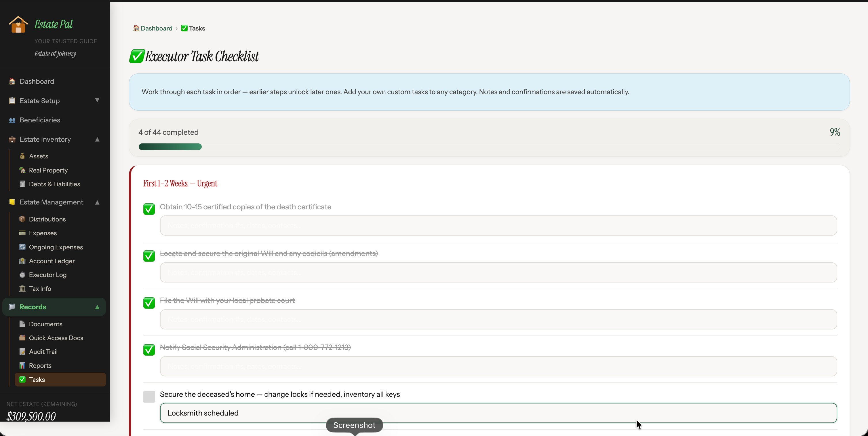Screen dimensions: 868x436
Task: Click the notes field under Social Security task
Action: (498, 366)
